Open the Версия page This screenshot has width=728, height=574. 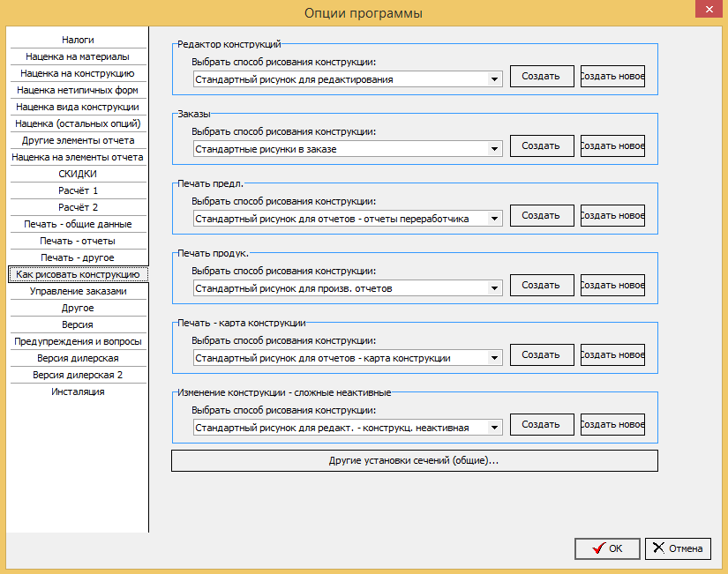78,324
